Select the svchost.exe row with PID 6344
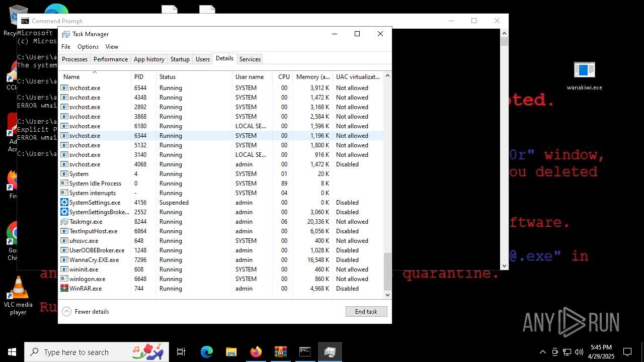Viewport: 644px width, 362px height. (221, 136)
